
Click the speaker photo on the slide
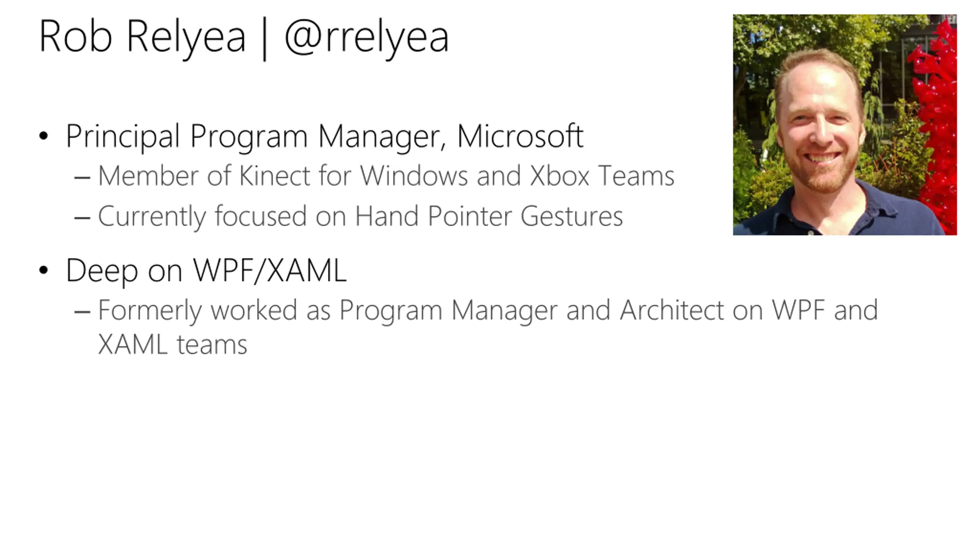[845, 125]
